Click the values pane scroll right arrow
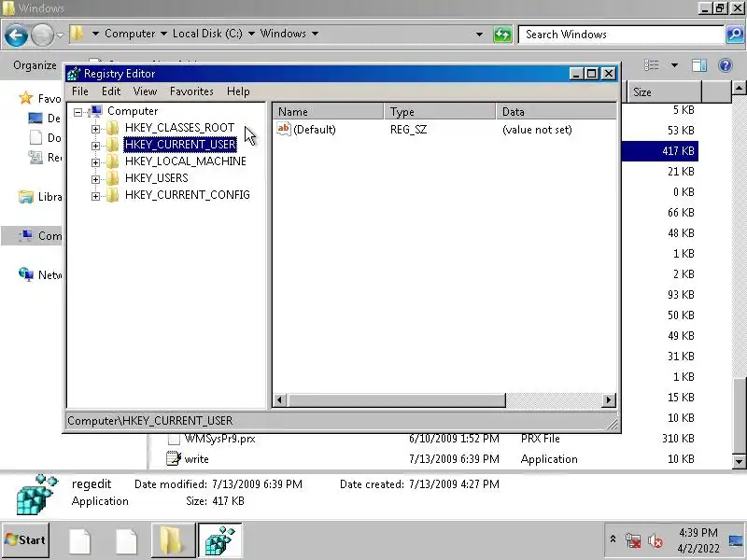This screenshot has width=747, height=560. click(x=609, y=400)
